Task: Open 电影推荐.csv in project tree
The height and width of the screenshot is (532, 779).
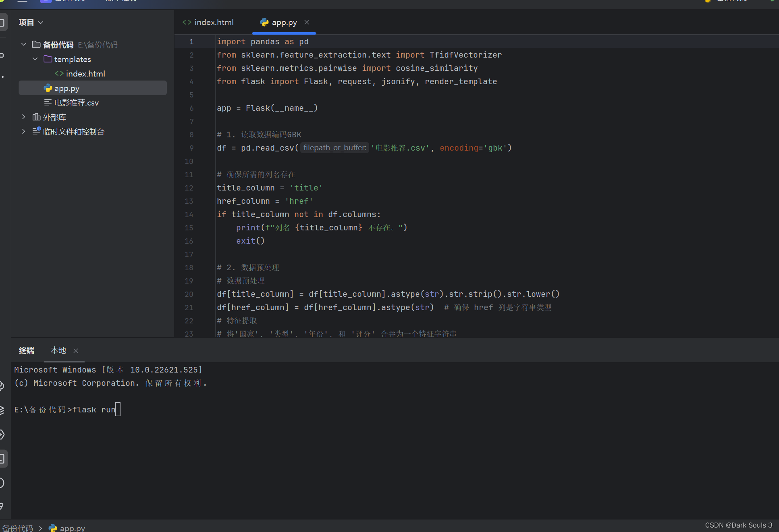Action: (76, 103)
